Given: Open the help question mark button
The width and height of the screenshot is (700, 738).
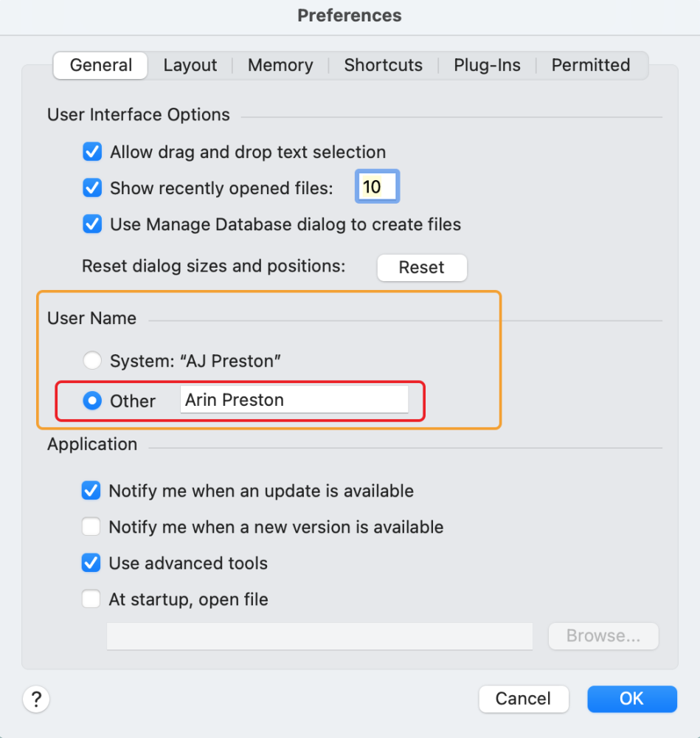Looking at the screenshot, I should click(x=36, y=698).
